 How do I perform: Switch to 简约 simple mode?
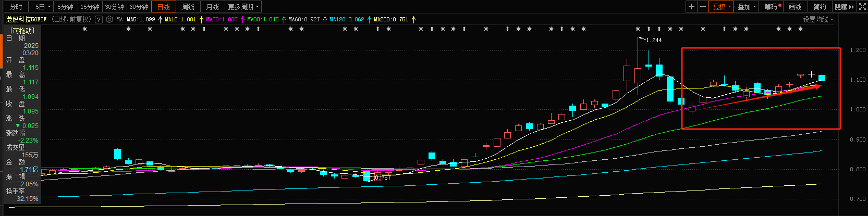pyautogui.click(x=820, y=7)
